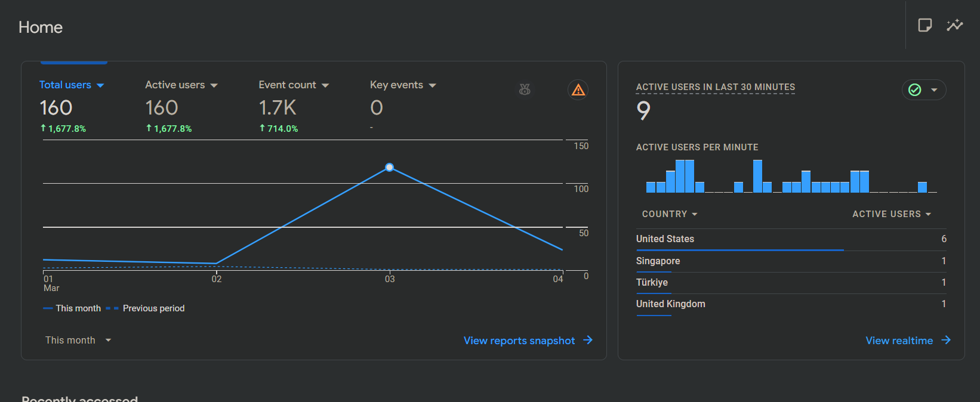Open the This month date range dropdown
The image size is (980, 402).
[x=78, y=340]
